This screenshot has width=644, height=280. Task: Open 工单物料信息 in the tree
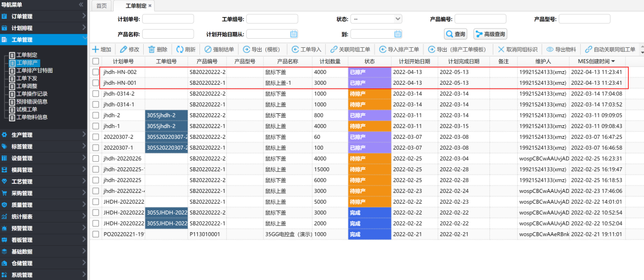[x=32, y=117]
